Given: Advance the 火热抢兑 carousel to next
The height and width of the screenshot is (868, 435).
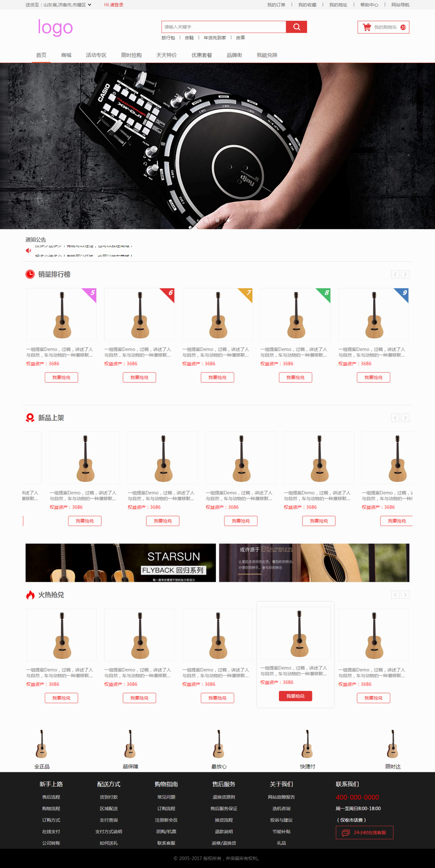Looking at the screenshot, I should tap(405, 595).
